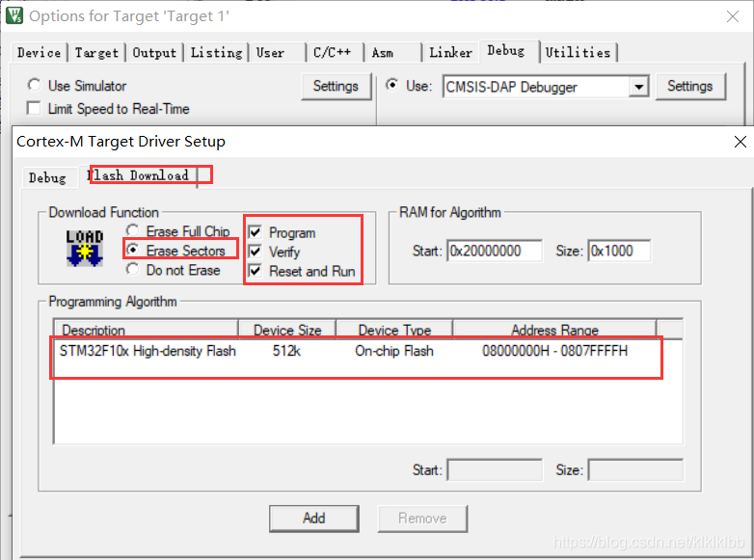The width and height of the screenshot is (754, 560).
Task: Click the 08000000H - 0807FFFFH address cell
Action: [x=555, y=351]
